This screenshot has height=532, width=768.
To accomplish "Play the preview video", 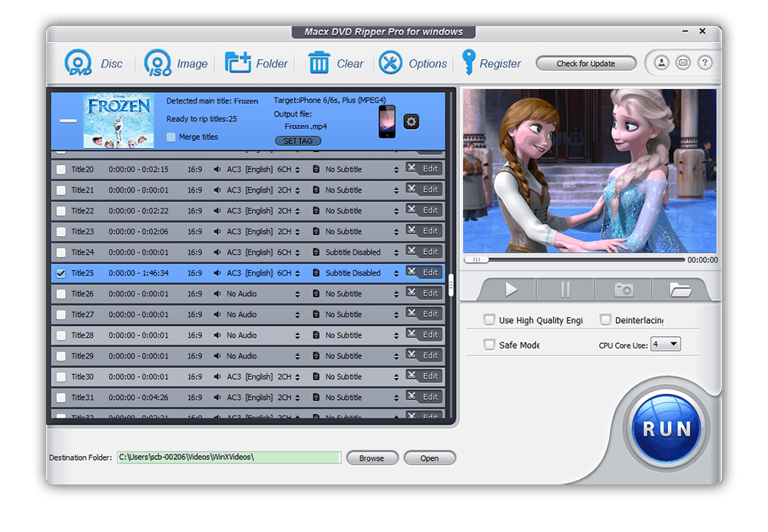I will point(511,289).
